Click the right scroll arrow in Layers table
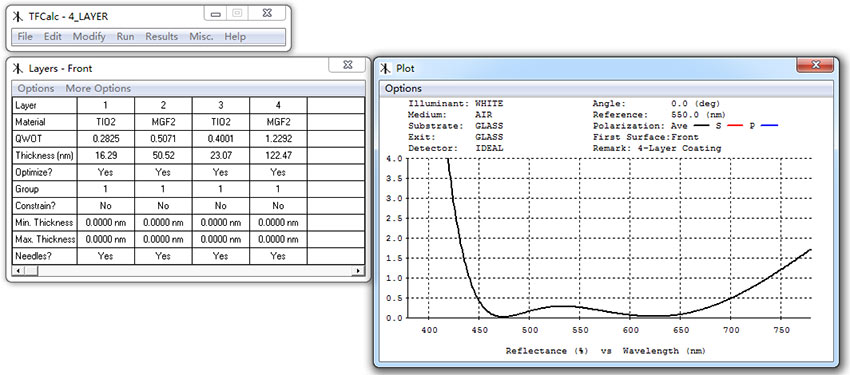The width and height of the screenshot is (850, 375). [x=357, y=270]
